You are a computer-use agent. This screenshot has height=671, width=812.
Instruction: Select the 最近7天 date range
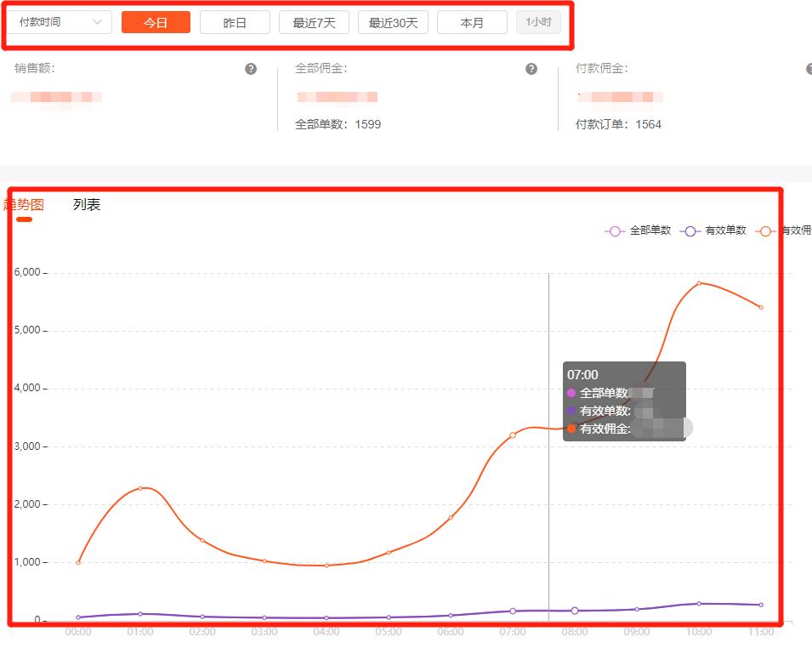(x=314, y=23)
